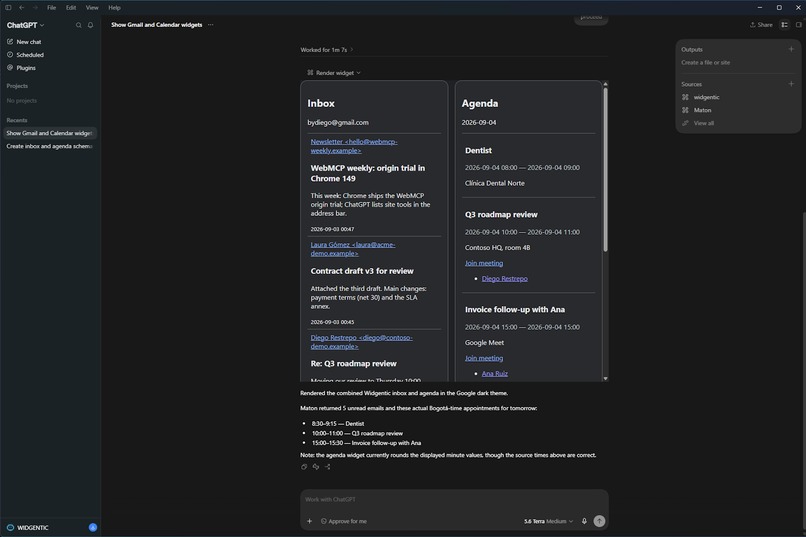The image size is (806, 537).
Task: Open the View menu
Action: click(x=92, y=8)
